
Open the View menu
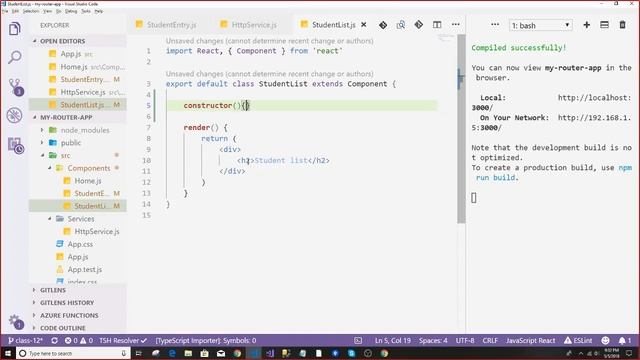pos(47,11)
